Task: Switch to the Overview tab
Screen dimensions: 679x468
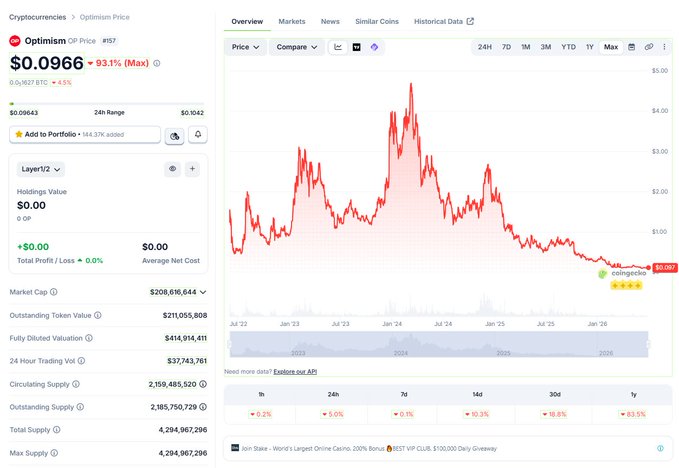Action: (x=247, y=21)
